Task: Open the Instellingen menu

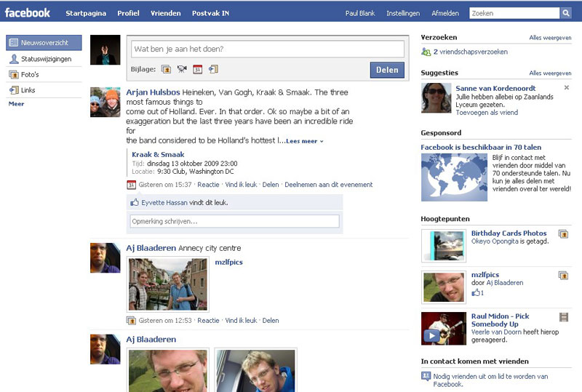Action: coord(402,13)
